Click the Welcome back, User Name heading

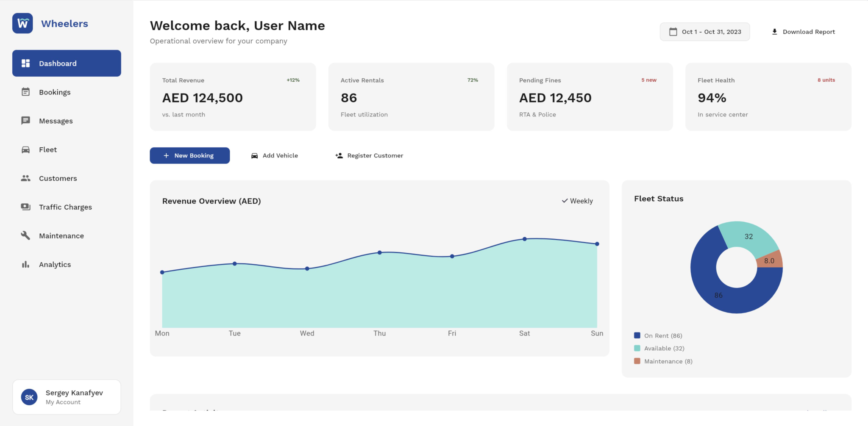click(x=237, y=26)
